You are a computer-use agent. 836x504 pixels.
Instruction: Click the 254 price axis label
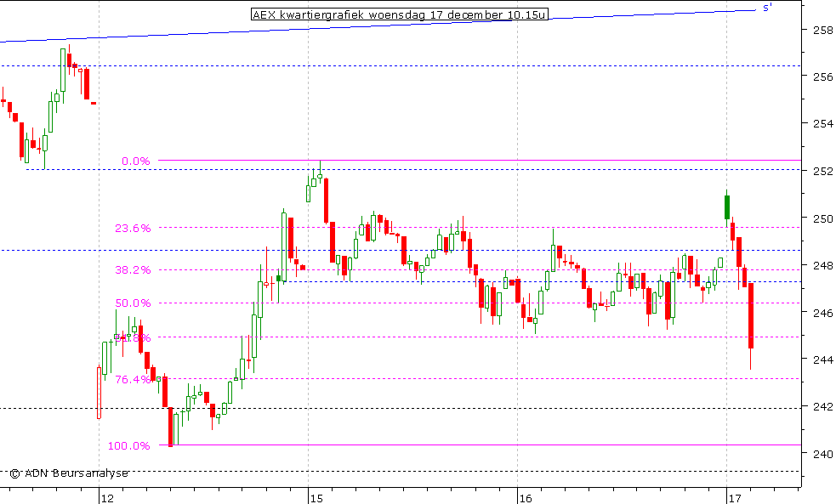point(822,123)
